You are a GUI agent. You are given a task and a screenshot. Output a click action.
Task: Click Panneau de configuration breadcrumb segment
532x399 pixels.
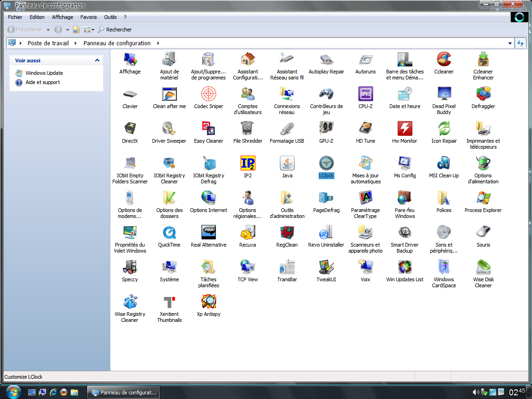point(117,43)
